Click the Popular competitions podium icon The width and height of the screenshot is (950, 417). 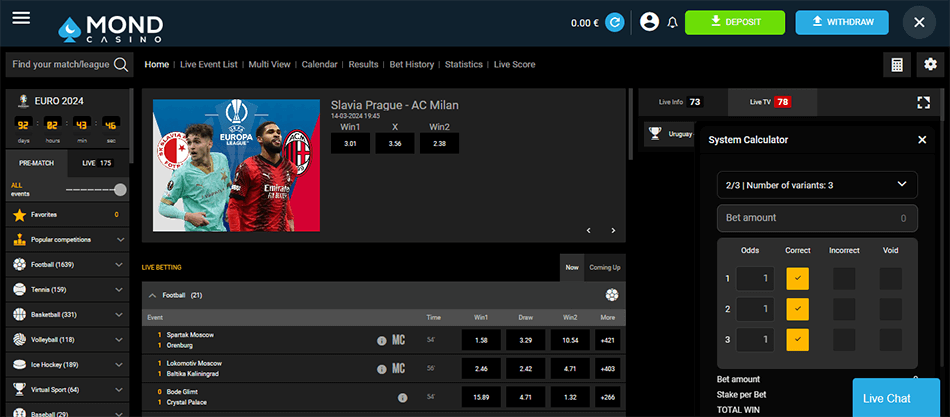[x=19, y=239]
